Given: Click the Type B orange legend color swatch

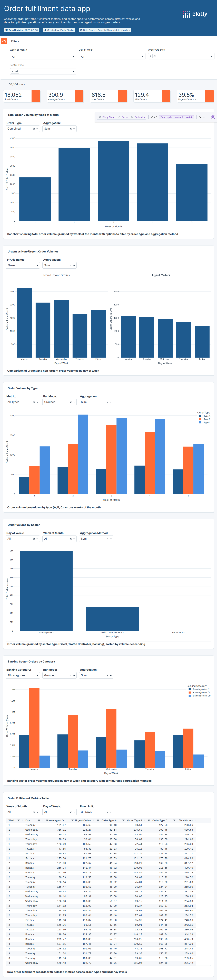Looking at the screenshot, I should tap(200, 419).
